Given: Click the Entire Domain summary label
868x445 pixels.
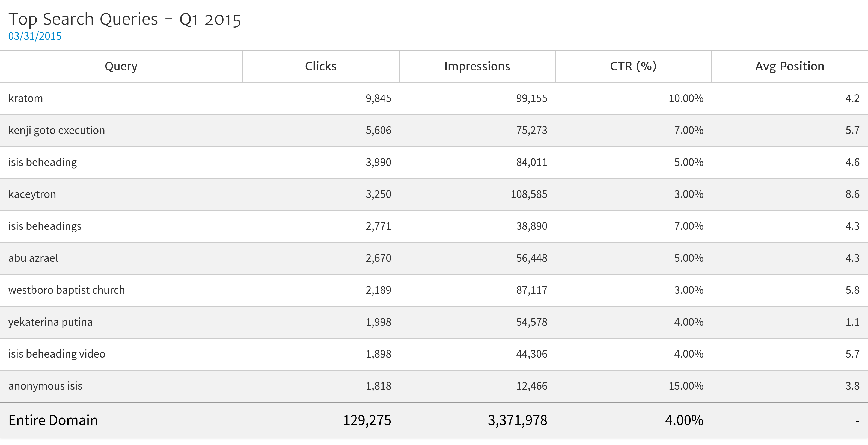Looking at the screenshot, I should (53, 420).
